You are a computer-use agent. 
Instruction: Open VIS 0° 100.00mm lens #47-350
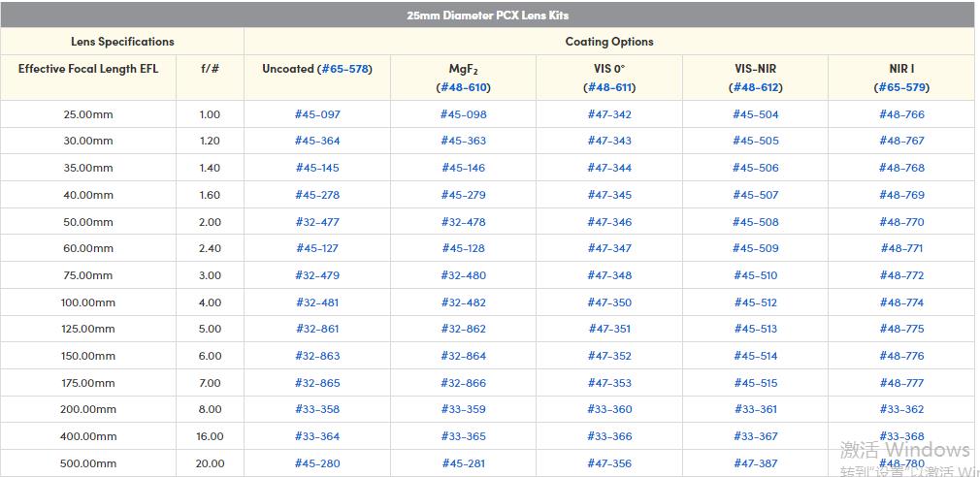(609, 302)
